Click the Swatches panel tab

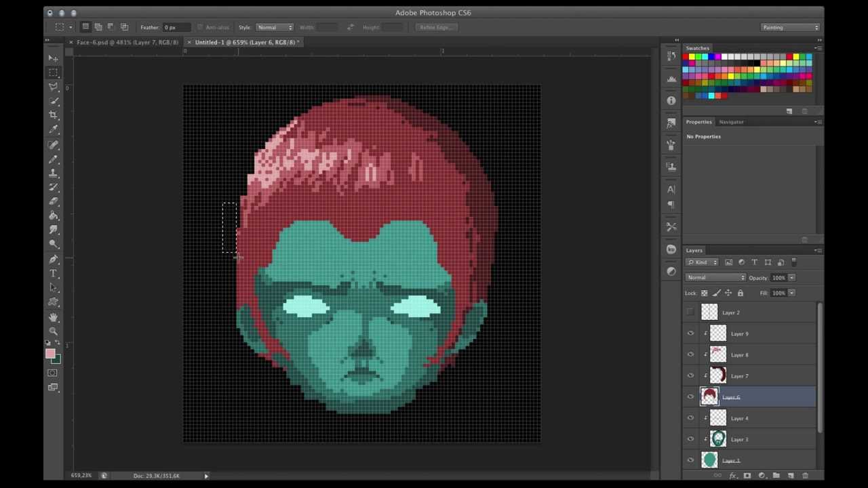(x=697, y=48)
